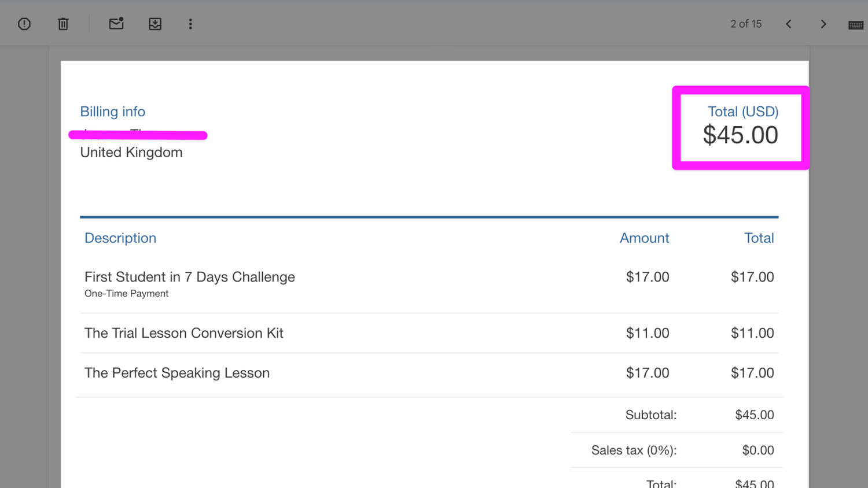Mark the email as unread
This screenshot has width=868, height=488.
click(116, 24)
